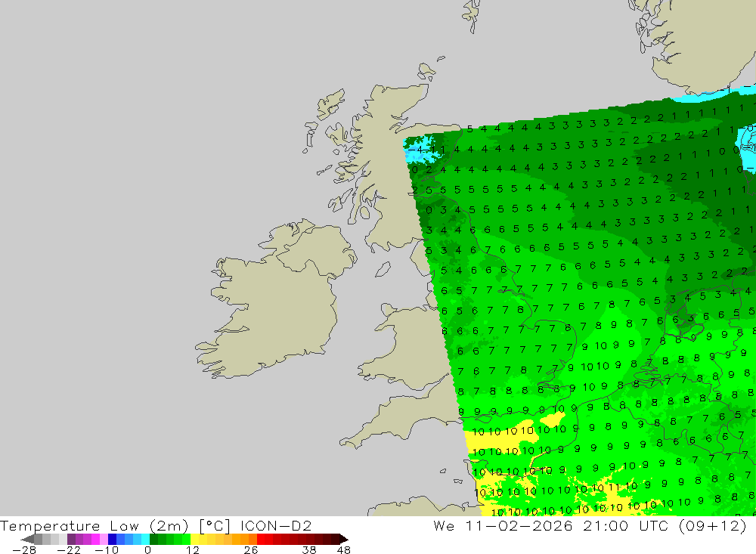
Task: Click the time "21:00" in the timestamp
Action: pyautogui.click(x=606, y=525)
